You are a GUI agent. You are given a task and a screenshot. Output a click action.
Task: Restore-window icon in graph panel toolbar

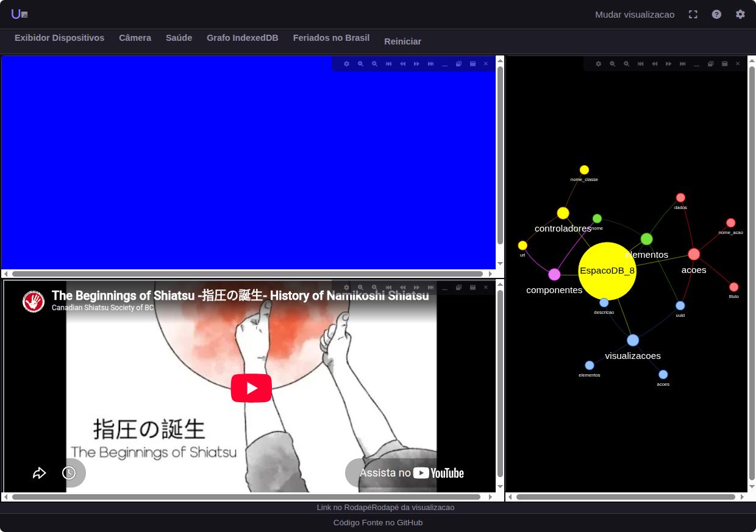click(x=710, y=64)
